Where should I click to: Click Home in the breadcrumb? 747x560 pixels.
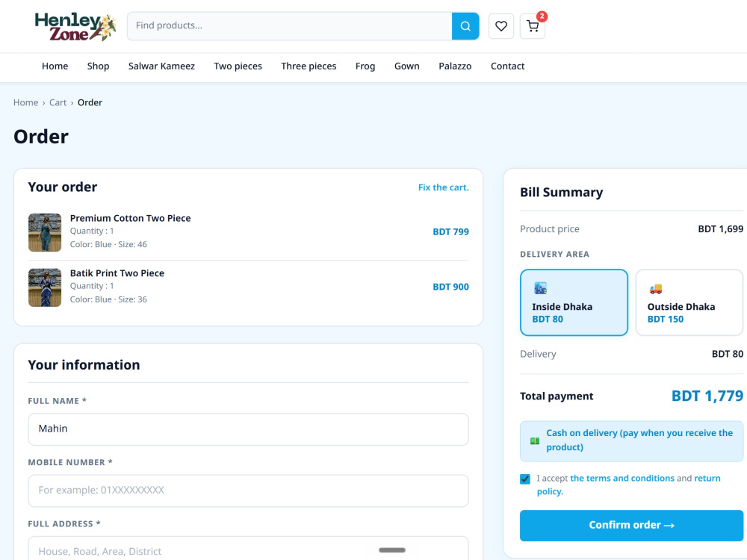[x=25, y=102]
